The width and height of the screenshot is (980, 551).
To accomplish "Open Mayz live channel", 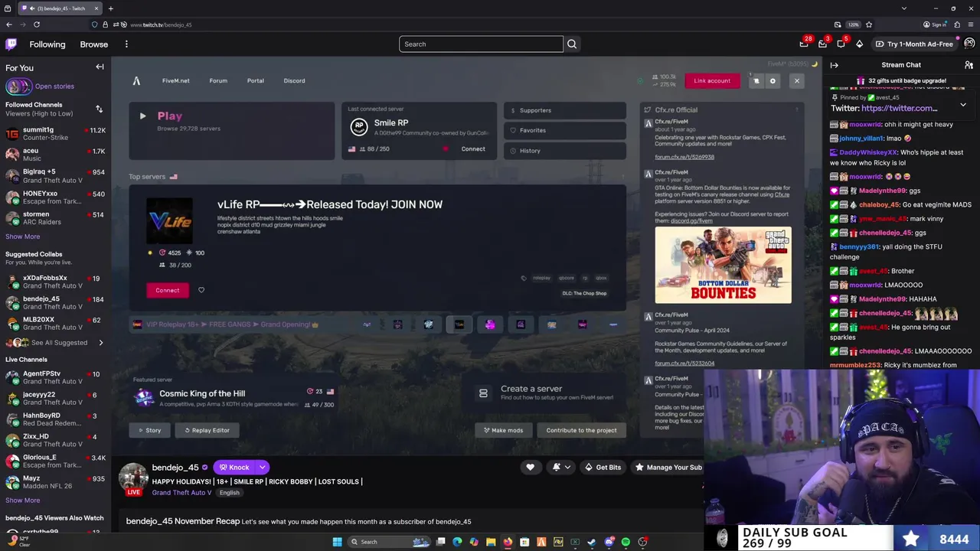I will (55, 482).
